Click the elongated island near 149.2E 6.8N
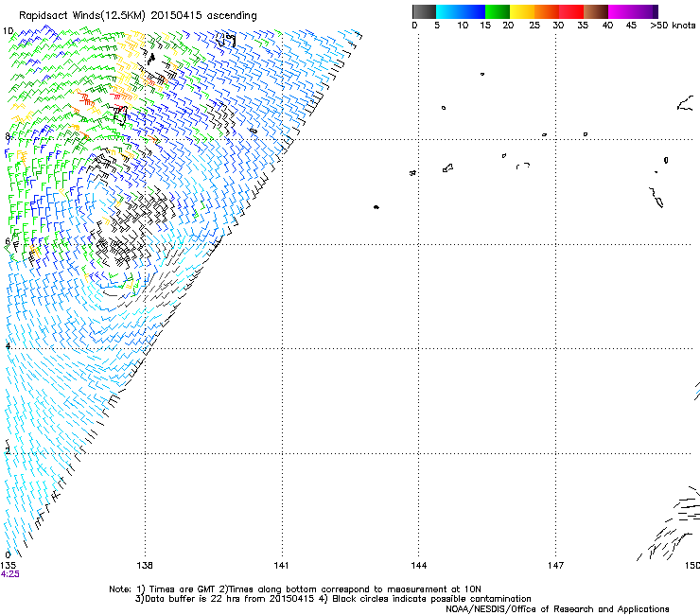Viewport: 700px width, 615px height. click(656, 198)
